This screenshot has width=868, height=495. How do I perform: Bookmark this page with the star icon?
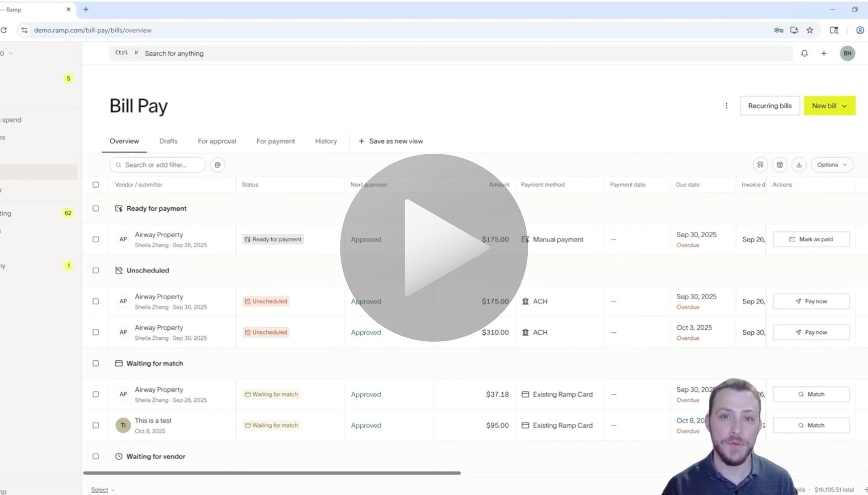(x=810, y=30)
